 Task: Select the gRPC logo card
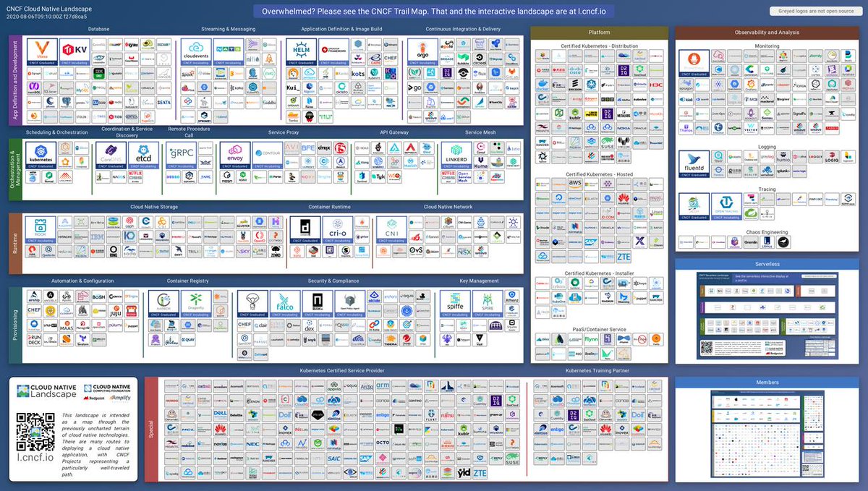pos(182,155)
